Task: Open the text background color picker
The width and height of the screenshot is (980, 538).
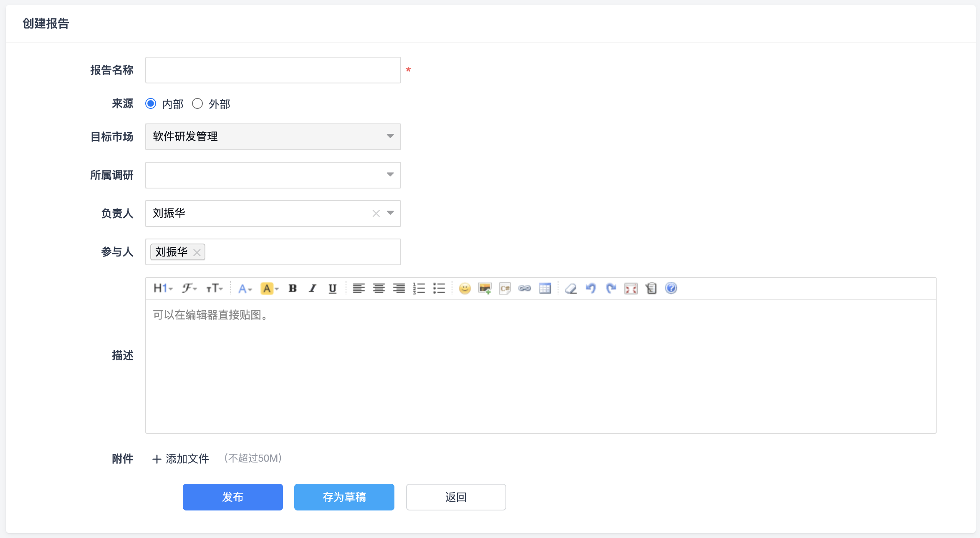Action: (x=269, y=288)
